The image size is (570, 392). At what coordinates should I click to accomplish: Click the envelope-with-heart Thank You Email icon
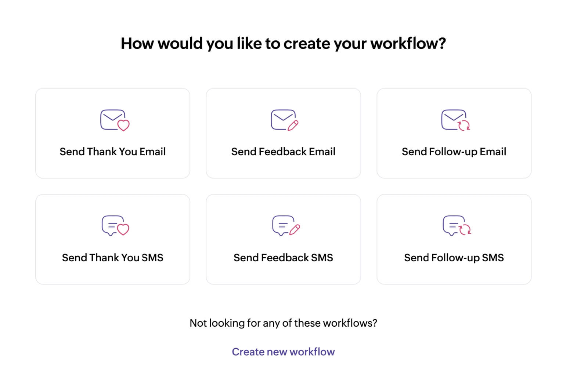(x=115, y=120)
